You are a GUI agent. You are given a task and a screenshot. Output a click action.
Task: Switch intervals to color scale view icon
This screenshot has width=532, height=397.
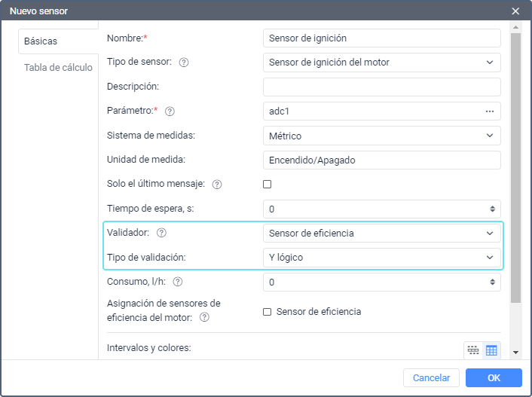pyautogui.click(x=473, y=350)
